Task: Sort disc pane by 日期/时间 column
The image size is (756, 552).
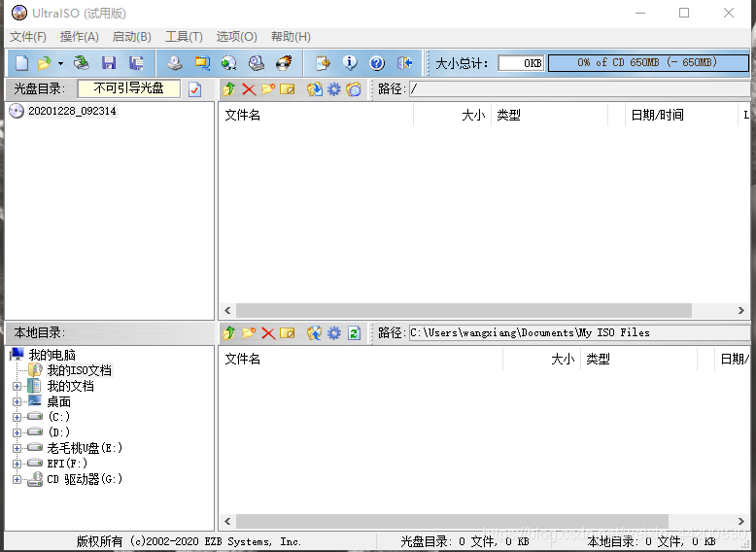Action: (x=681, y=115)
